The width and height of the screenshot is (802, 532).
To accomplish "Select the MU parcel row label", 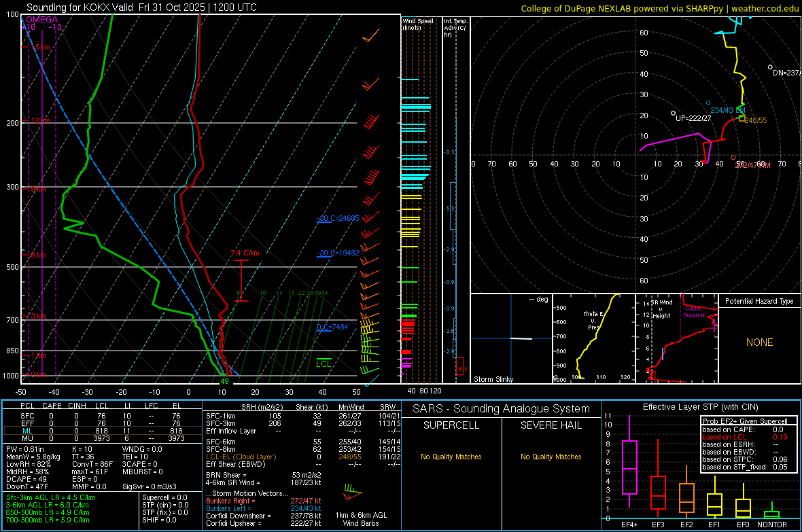I will tap(27, 438).
